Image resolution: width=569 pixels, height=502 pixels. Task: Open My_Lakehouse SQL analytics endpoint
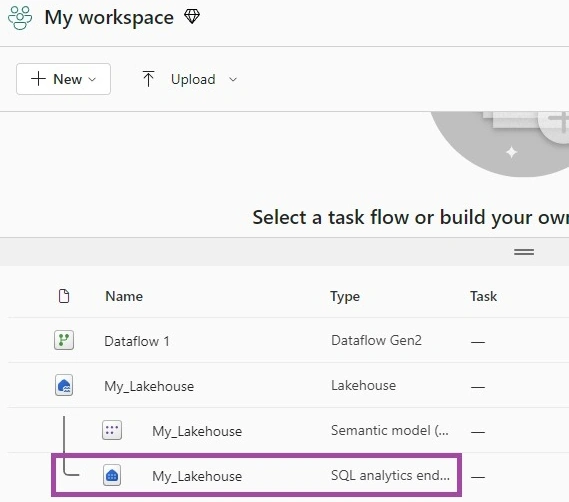point(197,477)
